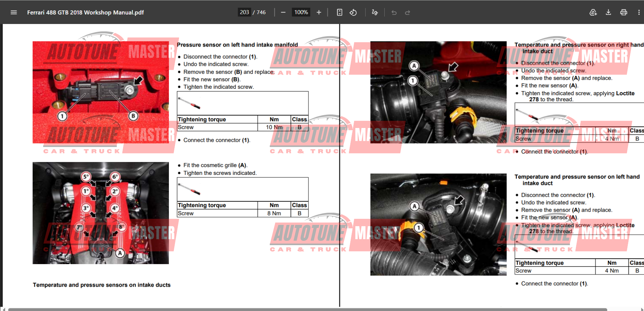This screenshot has width=644, height=311.
Task: Click the "10 Nm" torque value cell
Action: pos(274,127)
